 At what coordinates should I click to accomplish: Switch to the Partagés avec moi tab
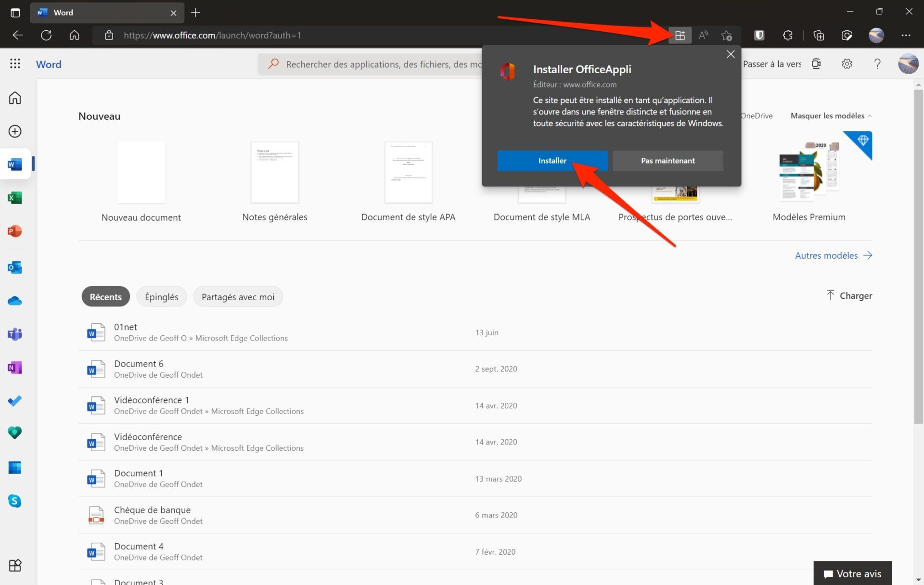coord(238,296)
